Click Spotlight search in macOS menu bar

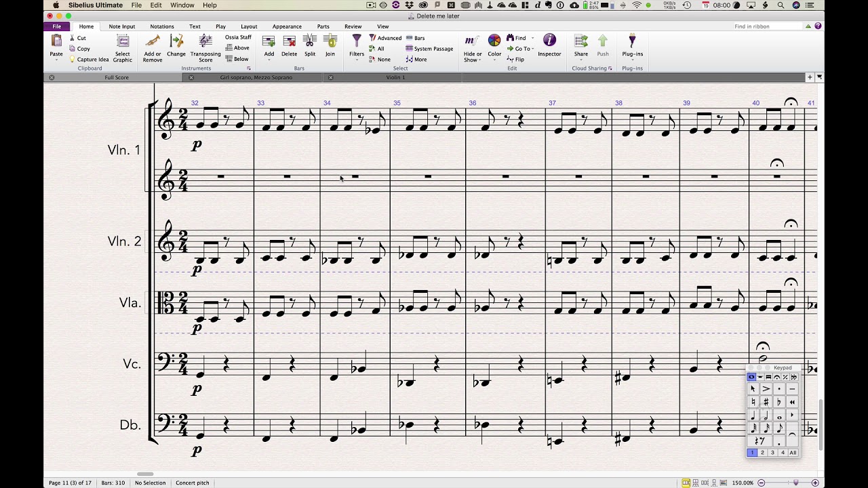click(781, 5)
